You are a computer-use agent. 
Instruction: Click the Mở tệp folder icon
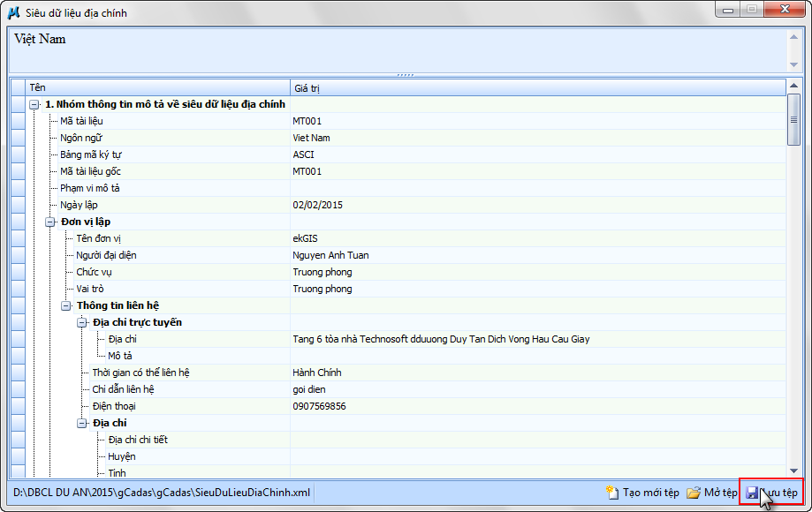point(694,493)
